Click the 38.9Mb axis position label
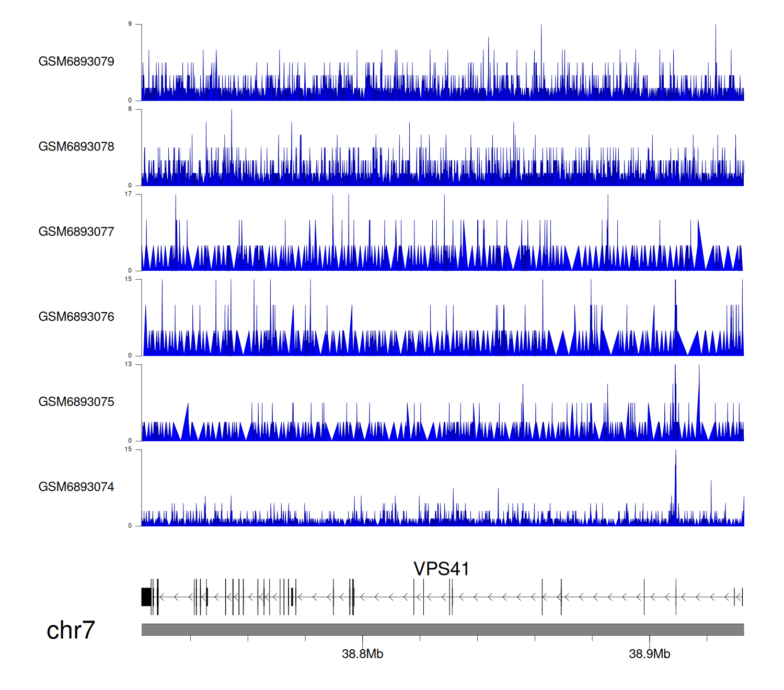784x690 pixels. (649, 654)
